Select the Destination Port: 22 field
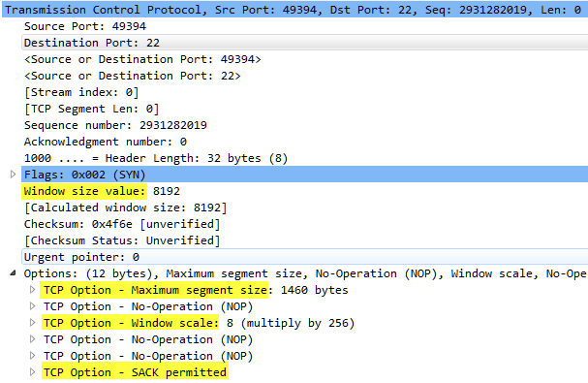Viewport: 588px width, 383px height. pyautogui.click(x=304, y=43)
